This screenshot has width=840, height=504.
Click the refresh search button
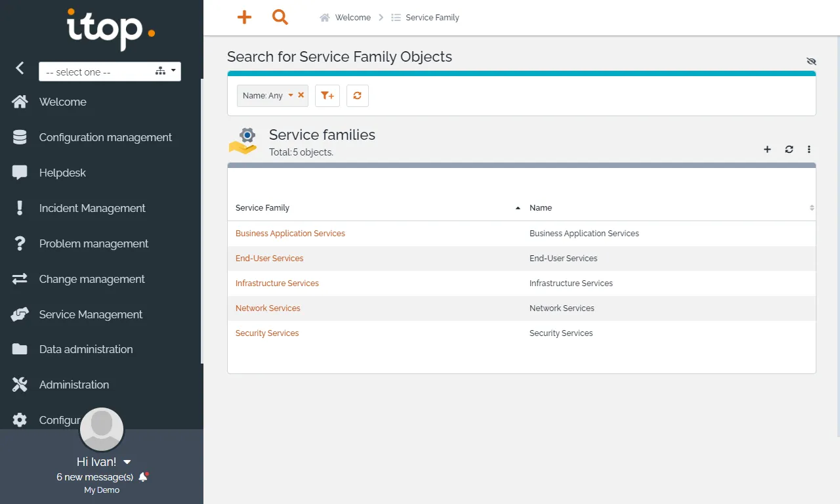tap(358, 95)
